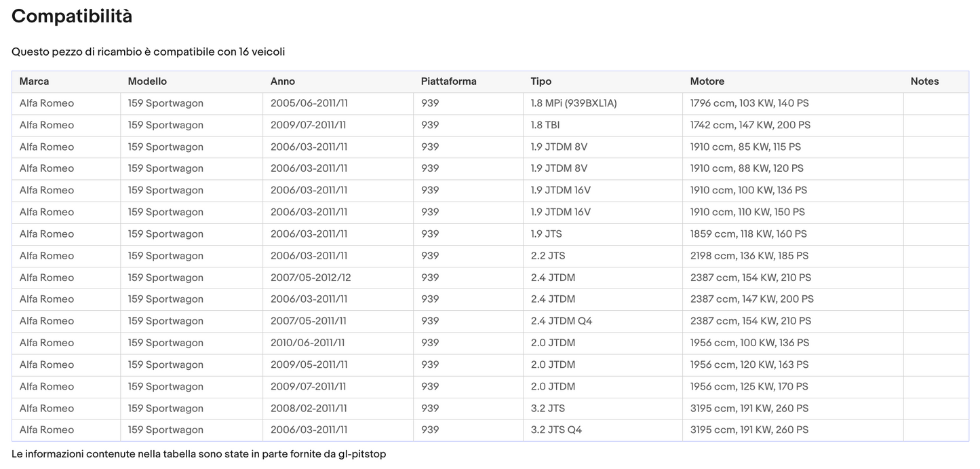This screenshot has height=469, width=980.
Task: Select the 2008/02-2011/11 year cell
Action: click(309, 408)
